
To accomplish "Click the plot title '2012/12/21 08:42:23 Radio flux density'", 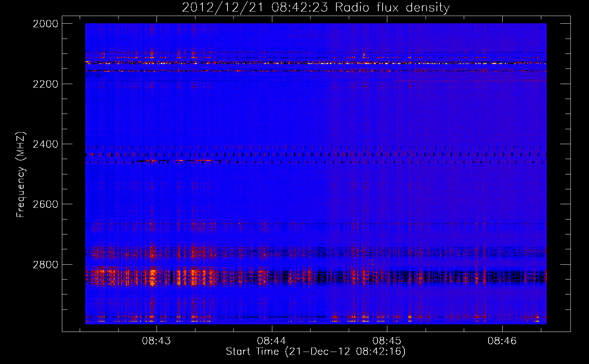I will pyautogui.click(x=316, y=7).
